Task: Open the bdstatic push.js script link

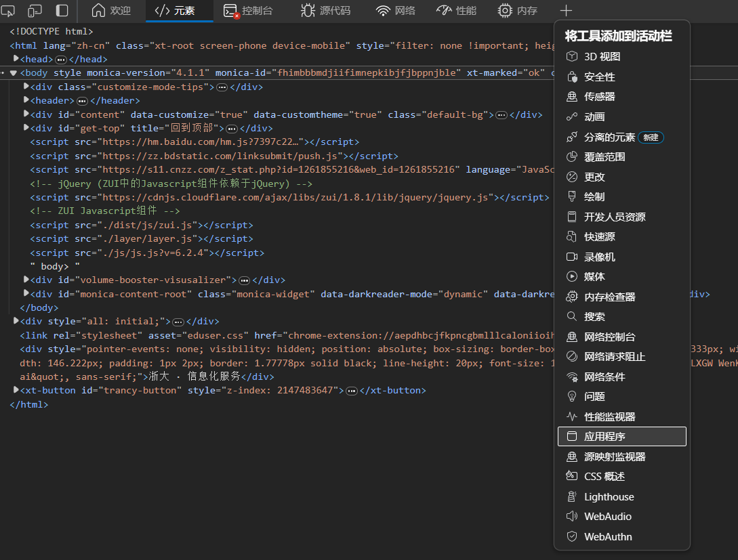Action: point(220,156)
